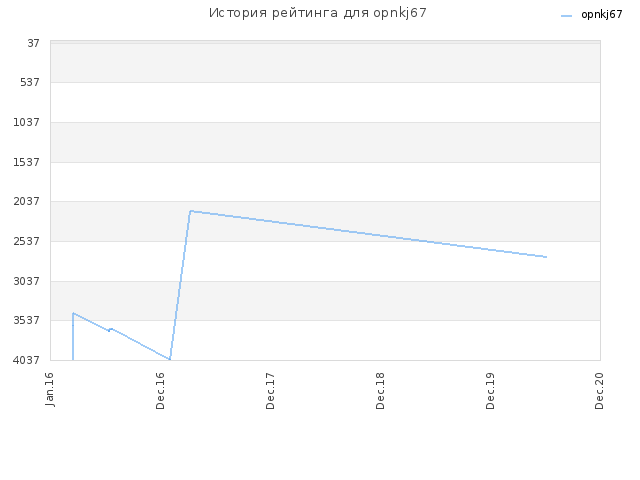Viewport: 640px width, 480px height.
Task: Select the 1037 y-axis label
Action: [27, 122]
